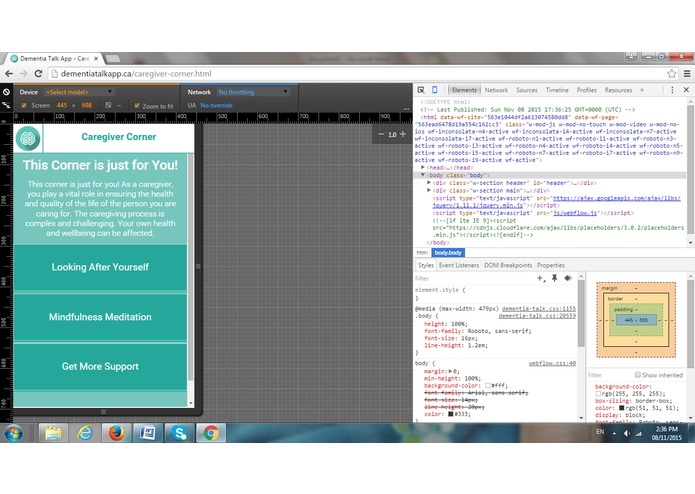Activate the inspect element cursor icon
Screen dimensions: 695x494
(421, 90)
